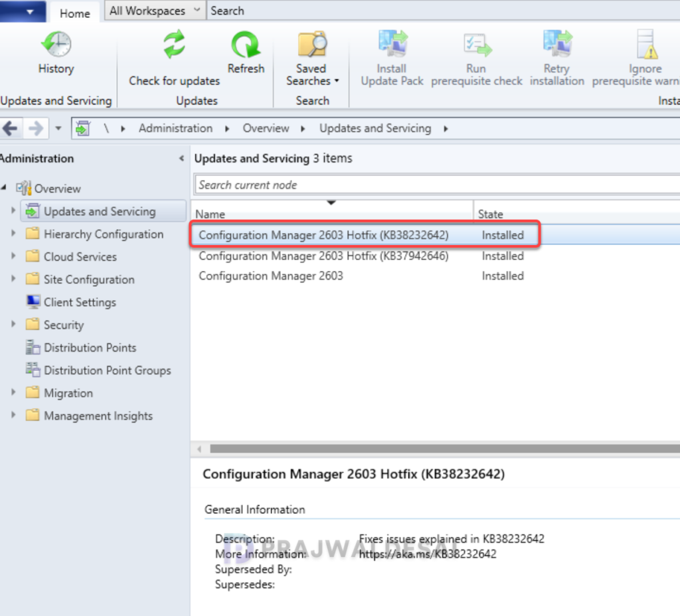Select Configuration Manager 2603 Hotfix (KB37942646) row

(436, 256)
